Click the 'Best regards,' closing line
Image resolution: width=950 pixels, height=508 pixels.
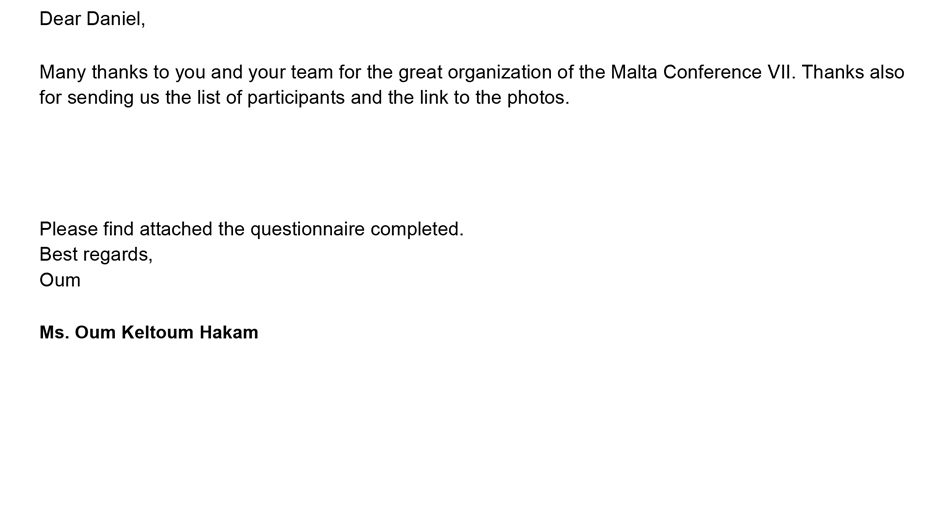[x=96, y=255]
